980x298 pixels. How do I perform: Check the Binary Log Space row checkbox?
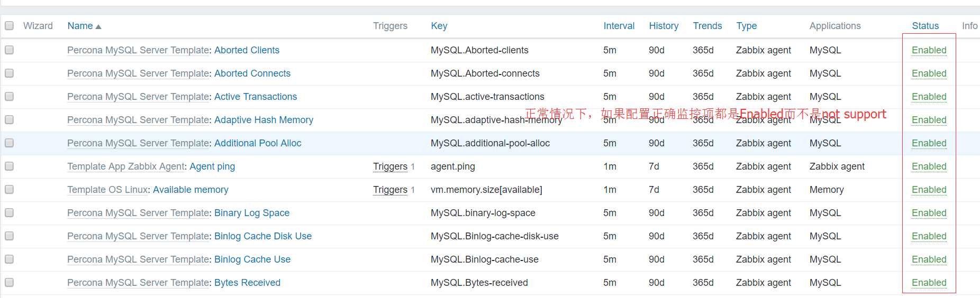coord(9,212)
